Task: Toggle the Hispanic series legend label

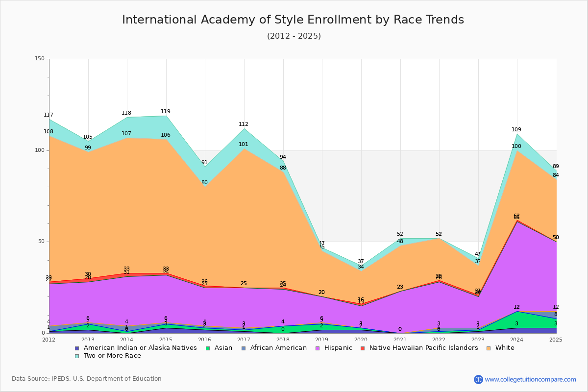Action: coord(337,348)
